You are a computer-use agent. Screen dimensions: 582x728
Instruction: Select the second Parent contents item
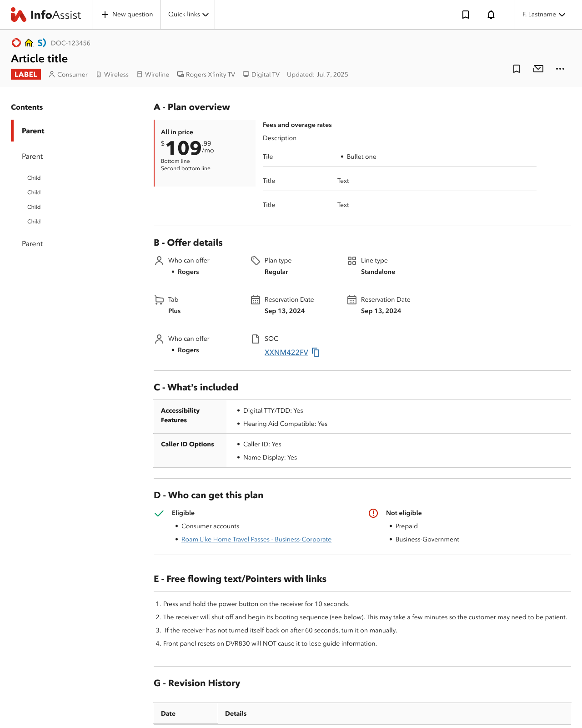[32, 156]
